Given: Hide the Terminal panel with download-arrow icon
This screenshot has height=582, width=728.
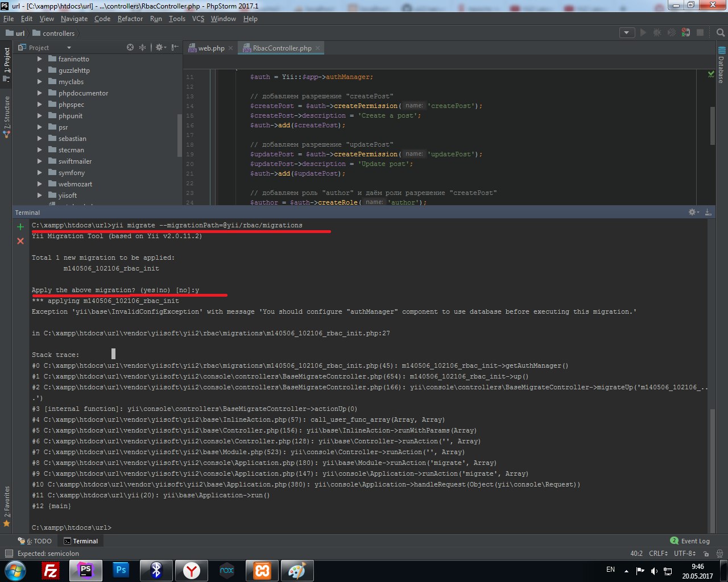Looking at the screenshot, I should pos(708,212).
